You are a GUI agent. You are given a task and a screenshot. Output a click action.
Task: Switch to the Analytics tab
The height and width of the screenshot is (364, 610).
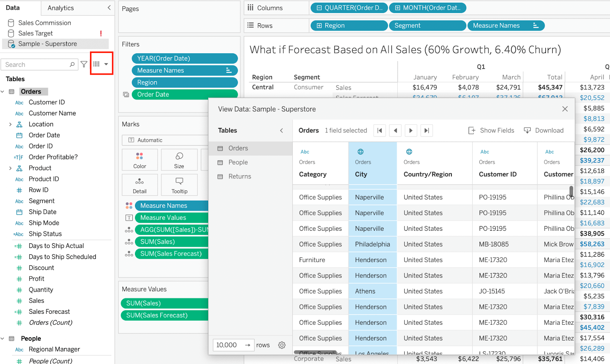pos(61,8)
